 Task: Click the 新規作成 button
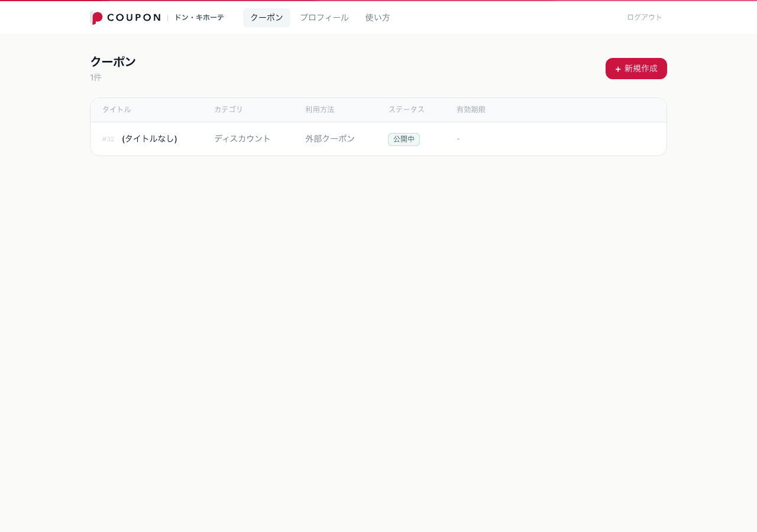pos(636,69)
